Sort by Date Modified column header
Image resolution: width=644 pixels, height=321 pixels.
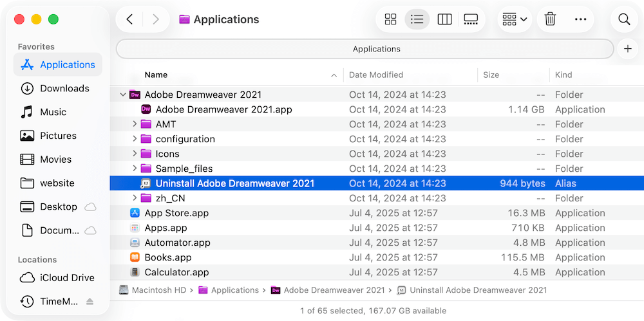click(x=376, y=75)
